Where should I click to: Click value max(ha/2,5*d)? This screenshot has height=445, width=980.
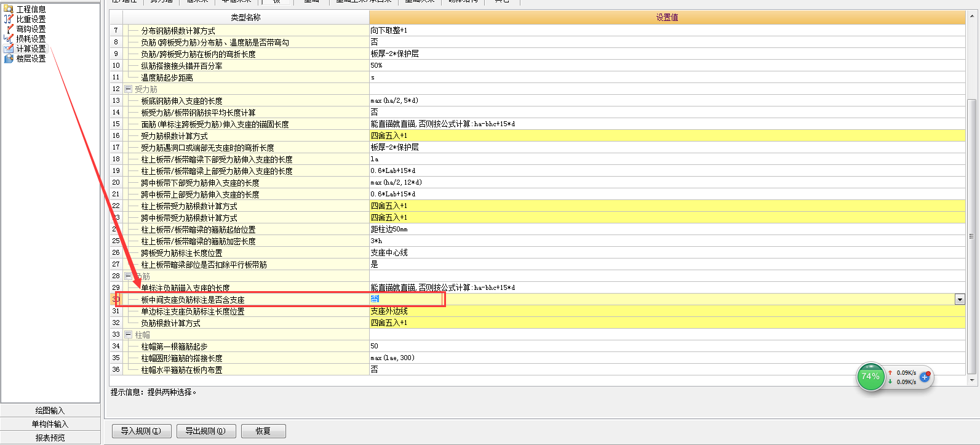click(x=394, y=100)
